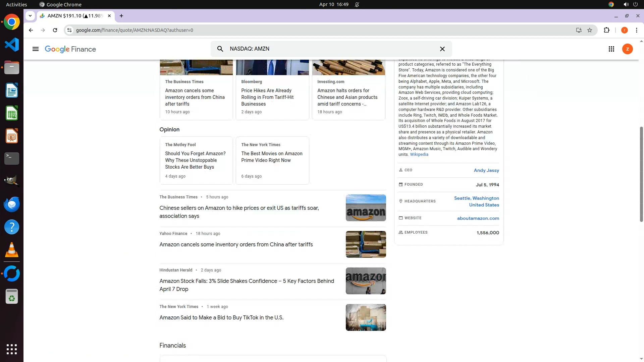The width and height of the screenshot is (644, 362).
Task: Select the AMZN browser tab
Action: [74, 16]
